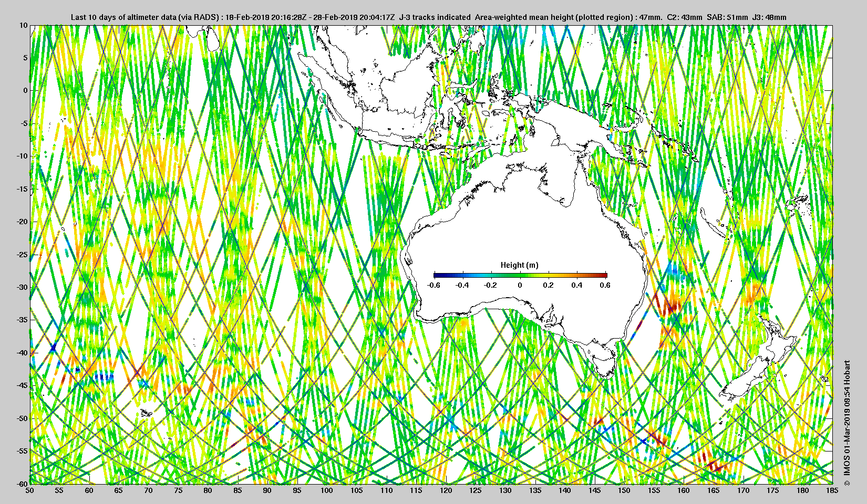This screenshot has height=504, width=867.
Task: Click the 'J-3 tracks indicated' header text
Action: (x=435, y=17)
